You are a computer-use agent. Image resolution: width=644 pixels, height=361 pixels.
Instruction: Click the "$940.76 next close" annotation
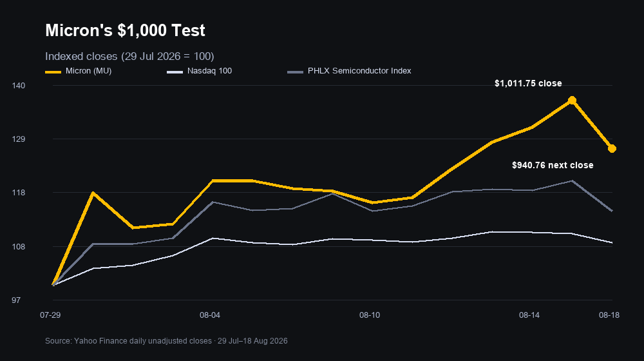553,165
